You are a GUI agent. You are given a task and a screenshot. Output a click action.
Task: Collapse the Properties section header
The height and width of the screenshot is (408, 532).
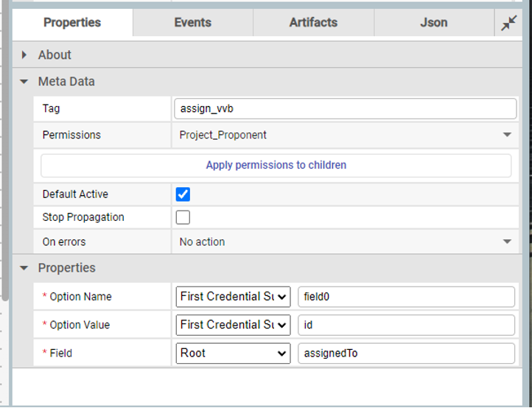66,268
